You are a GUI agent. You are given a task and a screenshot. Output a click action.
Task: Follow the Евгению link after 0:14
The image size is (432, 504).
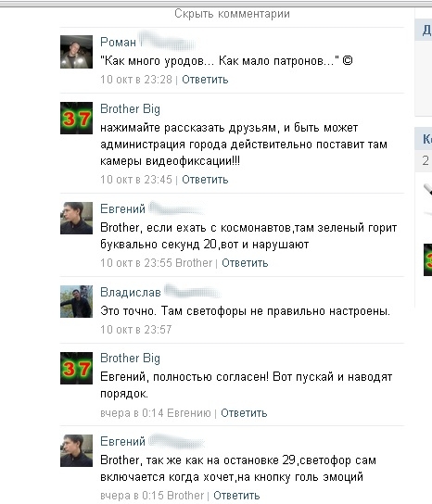click(x=189, y=412)
